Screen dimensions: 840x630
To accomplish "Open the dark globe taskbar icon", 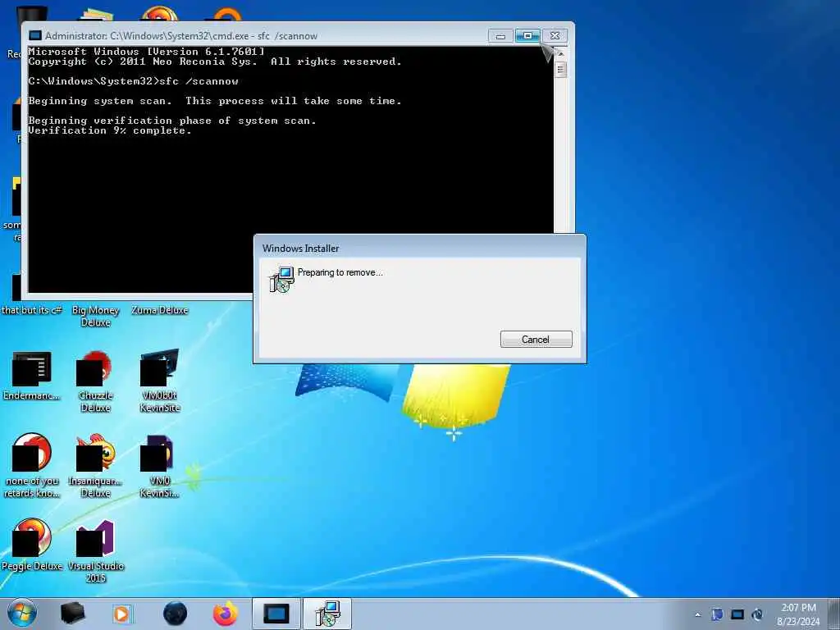I will pos(176,614).
